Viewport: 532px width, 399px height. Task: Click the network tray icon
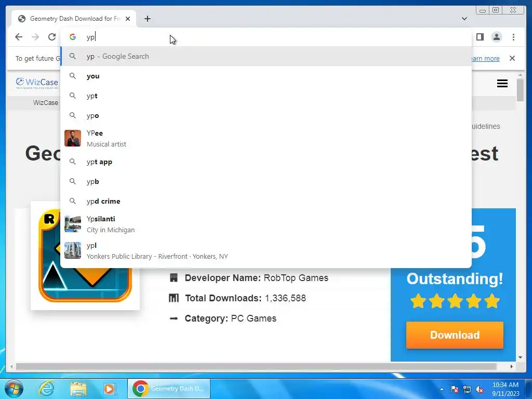(467, 389)
